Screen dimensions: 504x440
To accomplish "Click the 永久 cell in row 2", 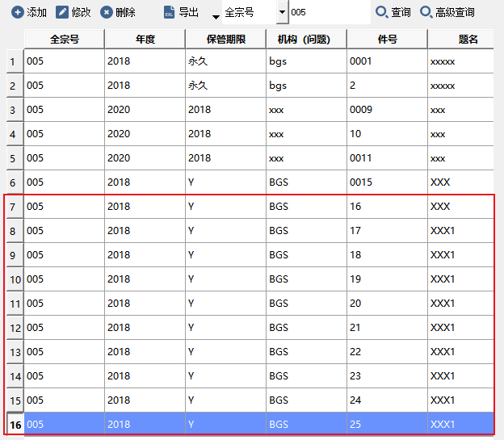I will click(225, 86).
